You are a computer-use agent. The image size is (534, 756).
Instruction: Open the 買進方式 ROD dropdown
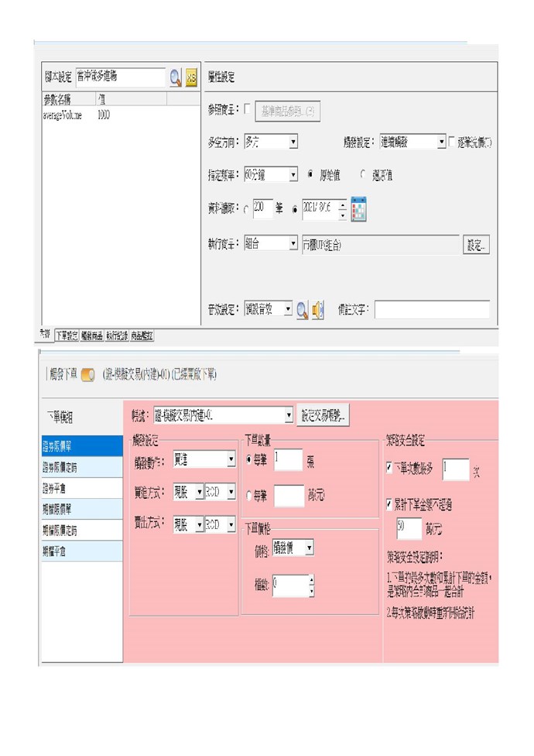tap(220, 492)
